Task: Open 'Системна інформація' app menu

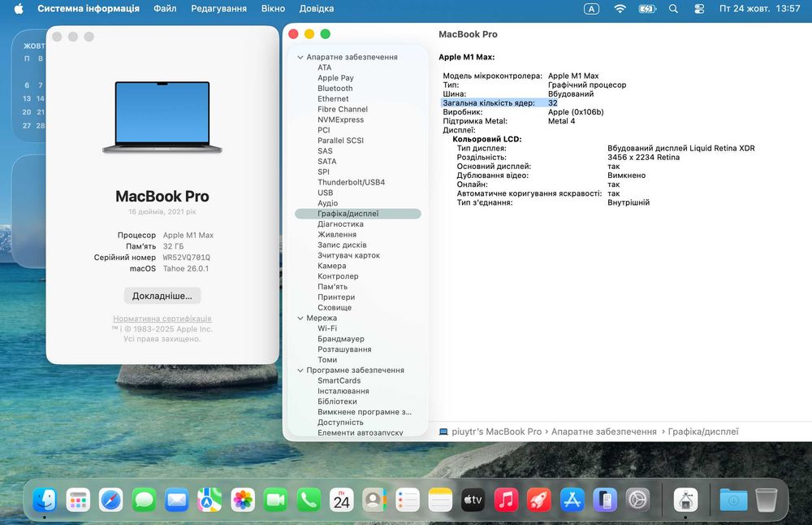Action: pyautogui.click(x=88, y=8)
